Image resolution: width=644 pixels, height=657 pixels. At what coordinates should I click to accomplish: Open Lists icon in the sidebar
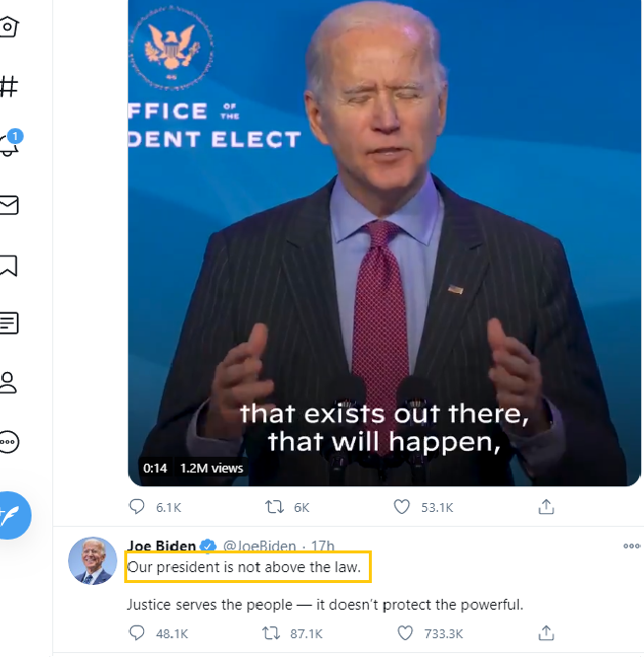pyautogui.click(x=8, y=323)
